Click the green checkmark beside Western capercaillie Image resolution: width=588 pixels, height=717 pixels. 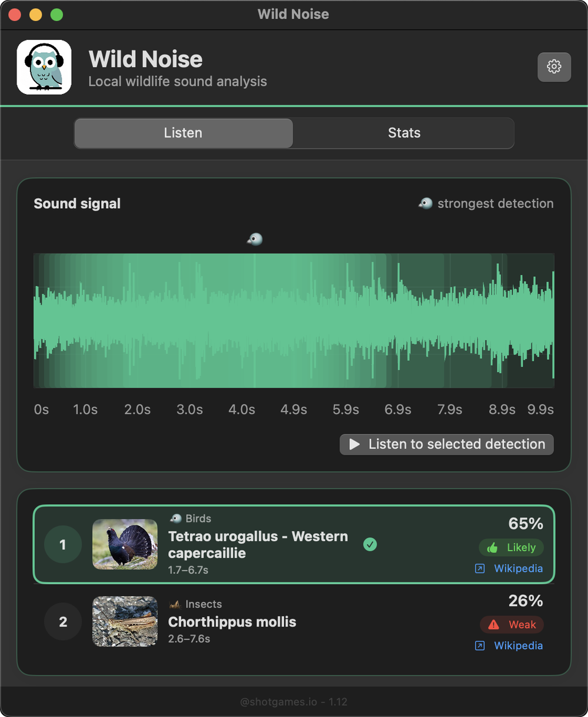click(x=370, y=545)
